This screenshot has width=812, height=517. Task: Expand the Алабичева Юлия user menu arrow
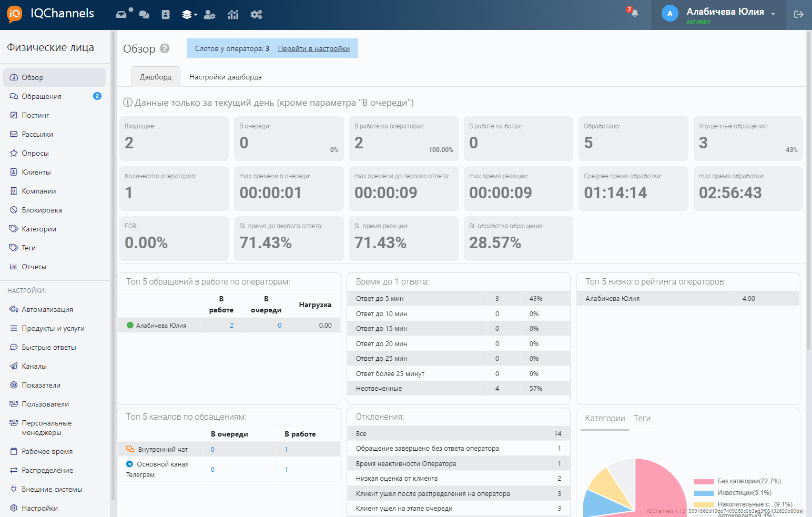pyautogui.click(x=773, y=14)
